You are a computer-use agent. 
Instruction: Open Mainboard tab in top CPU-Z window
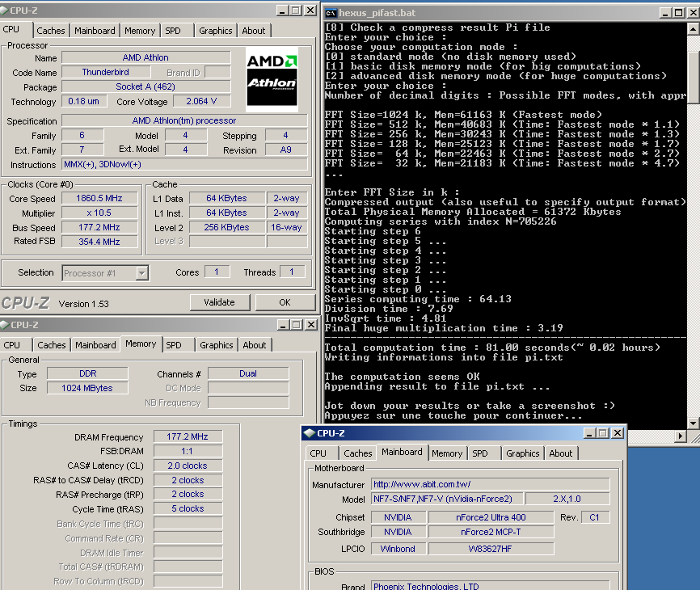click(x=95, y=31)
